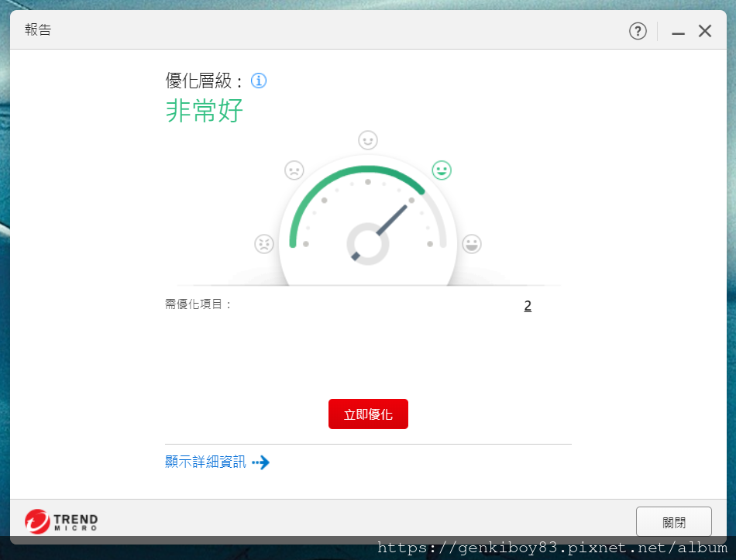Minimize the report window

click(x=678, y=32)
